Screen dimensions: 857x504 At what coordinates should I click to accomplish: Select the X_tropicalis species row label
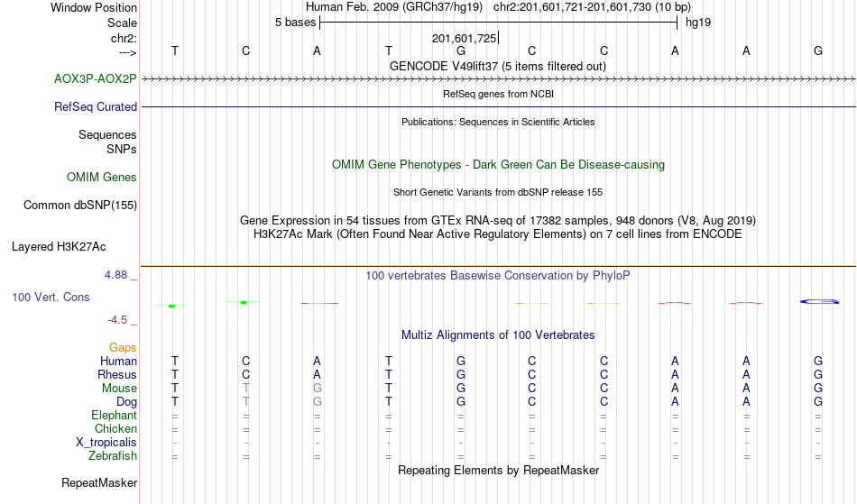[x=106, y=443]
